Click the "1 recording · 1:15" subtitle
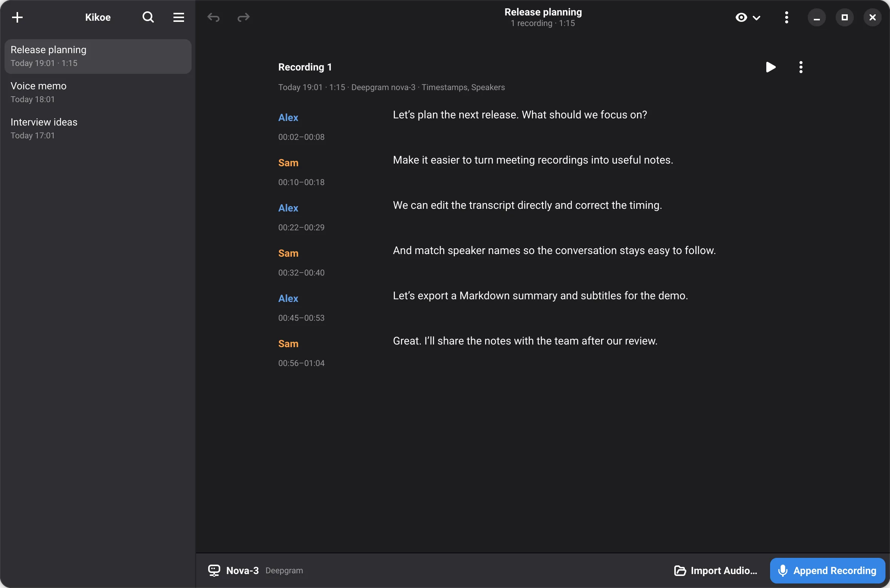The image size is (890, 588). 543,23
